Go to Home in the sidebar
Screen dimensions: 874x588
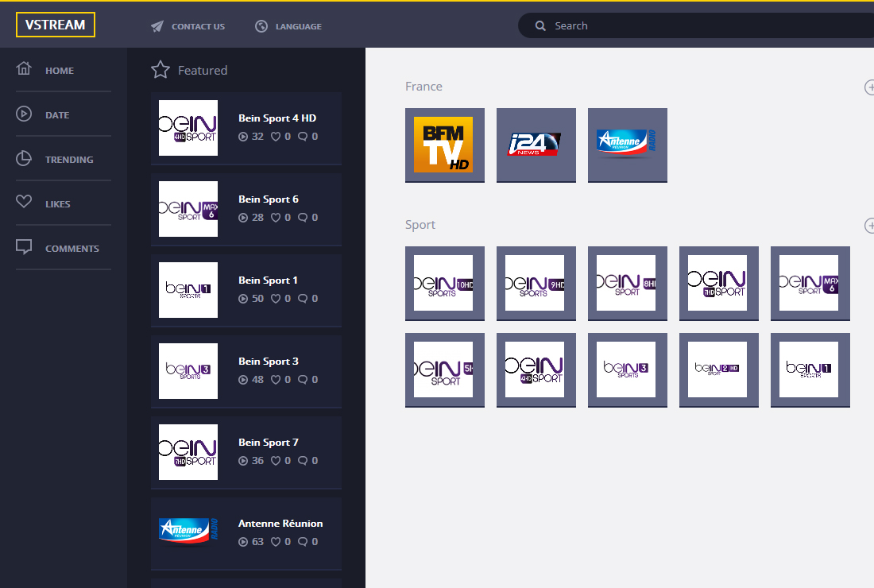(x=60, y=71)
